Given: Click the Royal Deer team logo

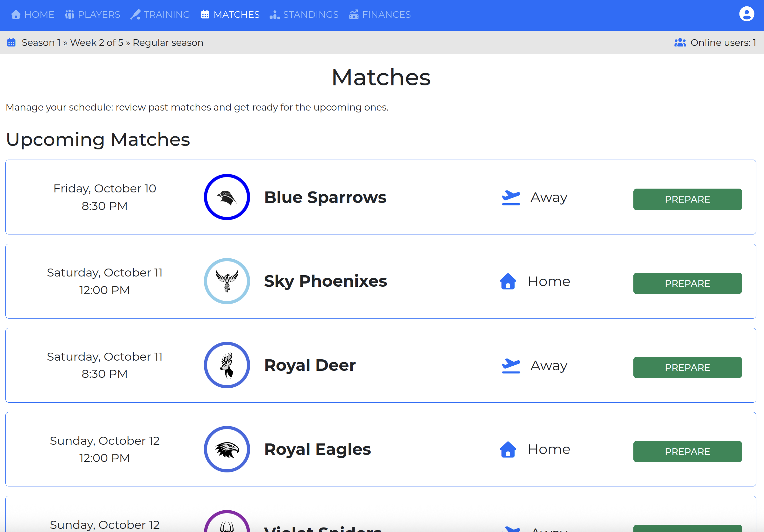Looking at the screenshot, I should pos(227,365).
